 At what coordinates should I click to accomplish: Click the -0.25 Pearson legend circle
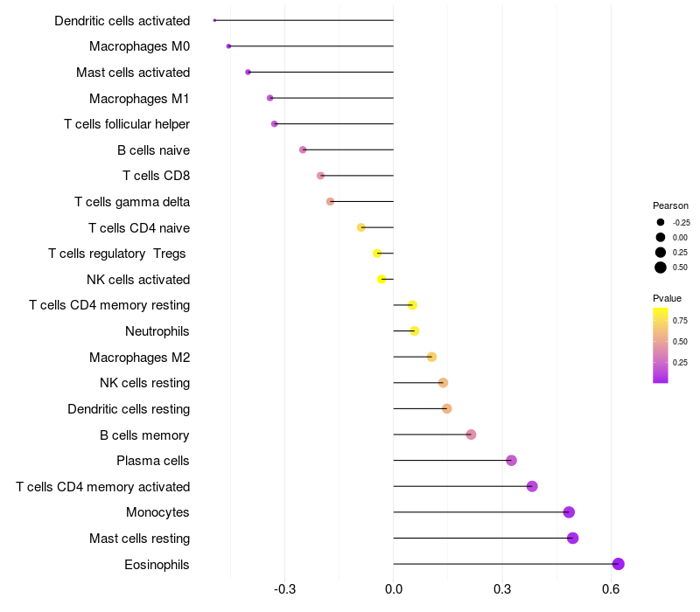pos(661,222)
